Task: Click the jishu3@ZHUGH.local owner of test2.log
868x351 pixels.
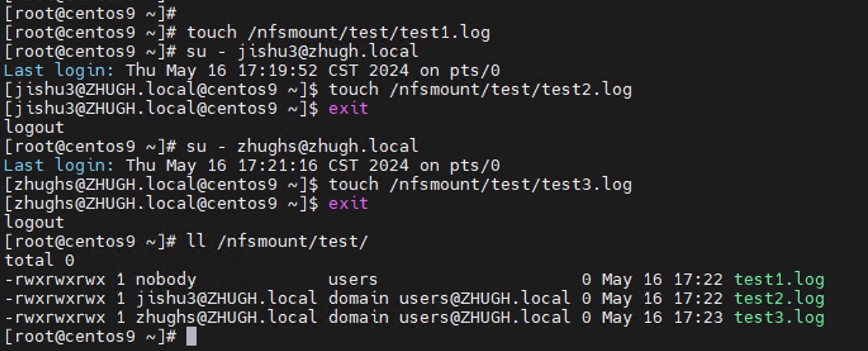Action: [227, 298]
